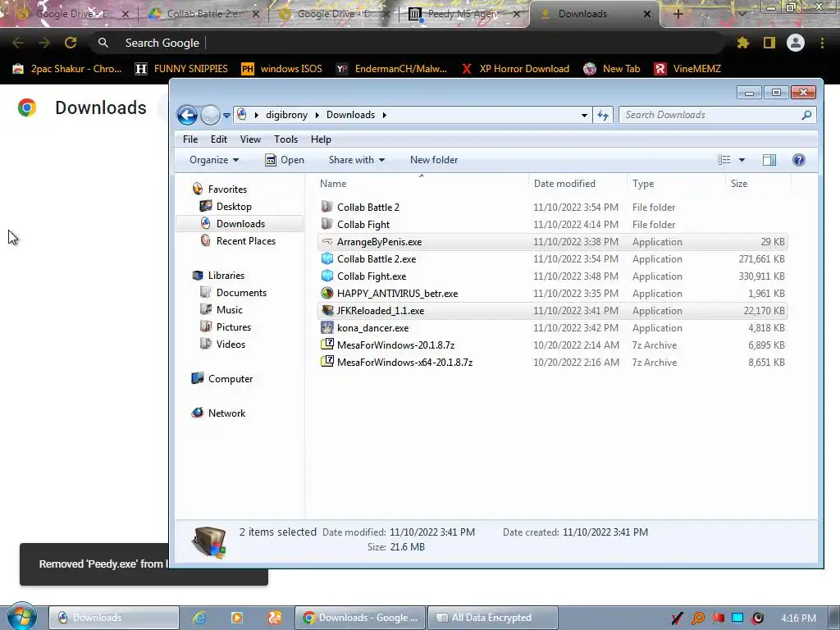Click New folder button
Viewport: 840px width, 630px height.
tap(434, 160)
